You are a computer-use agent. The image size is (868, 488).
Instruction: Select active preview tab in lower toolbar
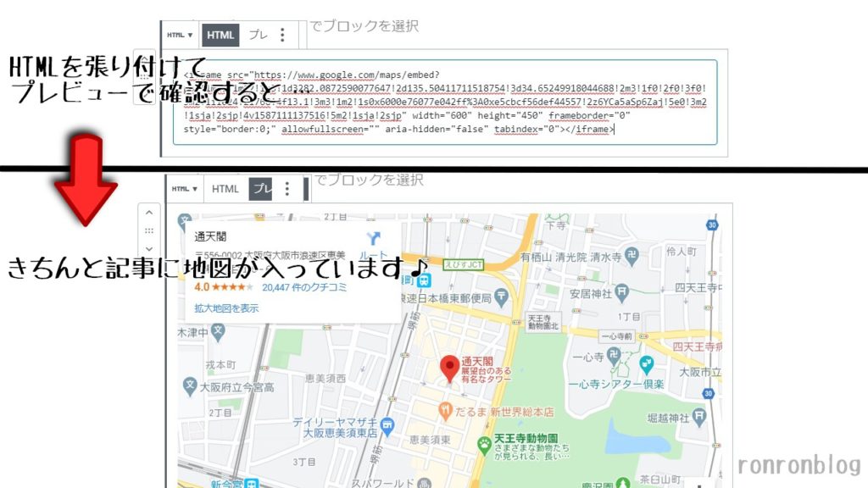(261, 189)
